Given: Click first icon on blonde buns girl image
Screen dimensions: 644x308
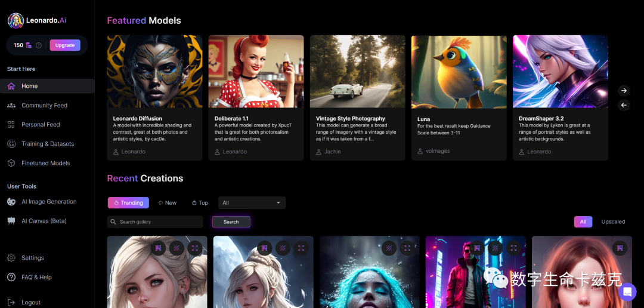Looking at the screenshot, I should click(158, 248).
